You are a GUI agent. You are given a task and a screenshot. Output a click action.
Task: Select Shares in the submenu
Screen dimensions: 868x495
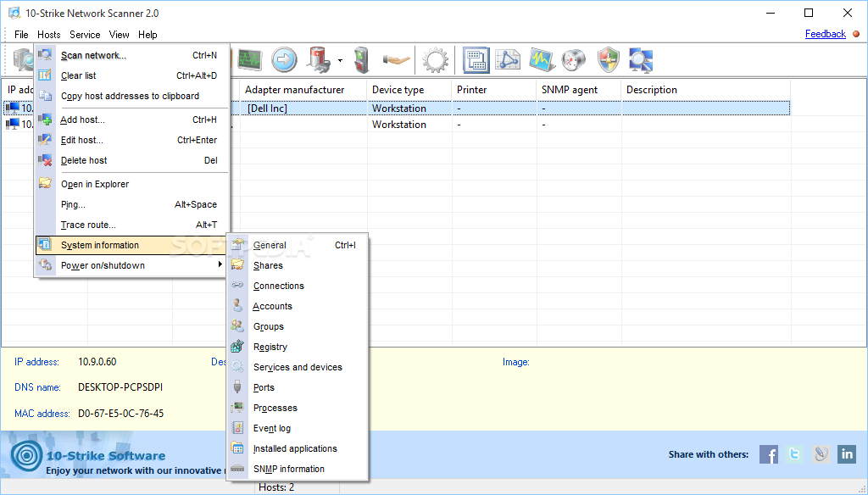coord(298,266)
